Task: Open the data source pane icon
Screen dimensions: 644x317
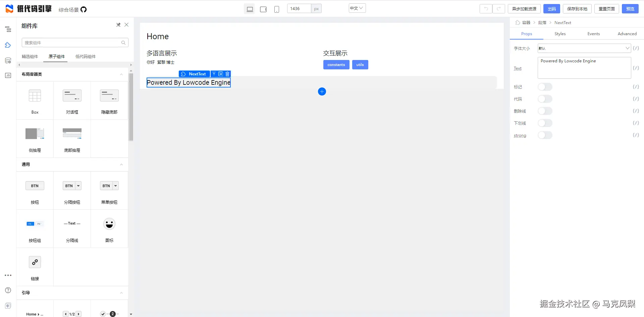Action: click(x=8, y=61)
